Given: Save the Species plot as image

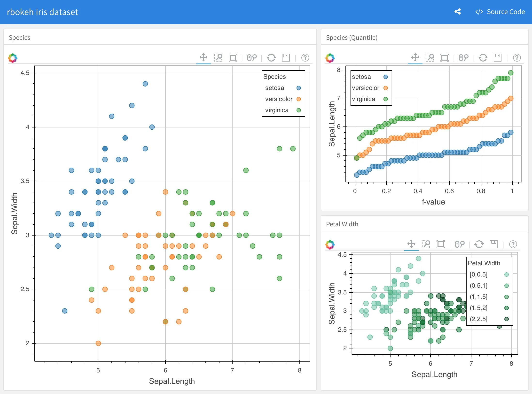Looking at the screenshot, I should [x=286, y=57].
